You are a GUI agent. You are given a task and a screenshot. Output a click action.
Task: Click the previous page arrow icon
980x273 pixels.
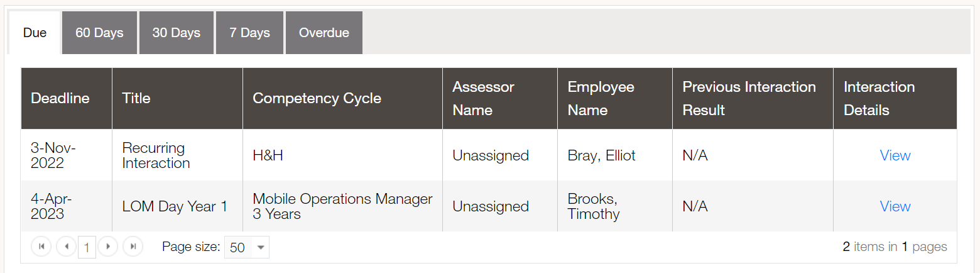66,247
